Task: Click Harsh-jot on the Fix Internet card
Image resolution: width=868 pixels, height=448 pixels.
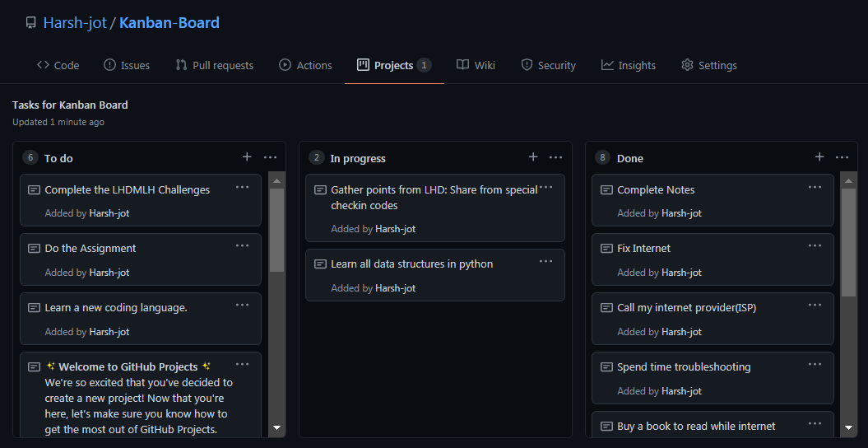Action: [x=681, y=273]
